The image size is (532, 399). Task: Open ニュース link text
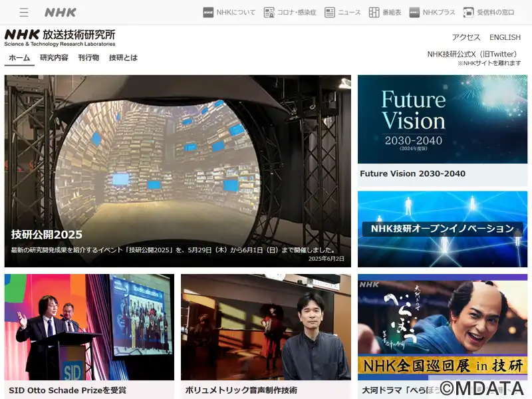pos(350,13)
